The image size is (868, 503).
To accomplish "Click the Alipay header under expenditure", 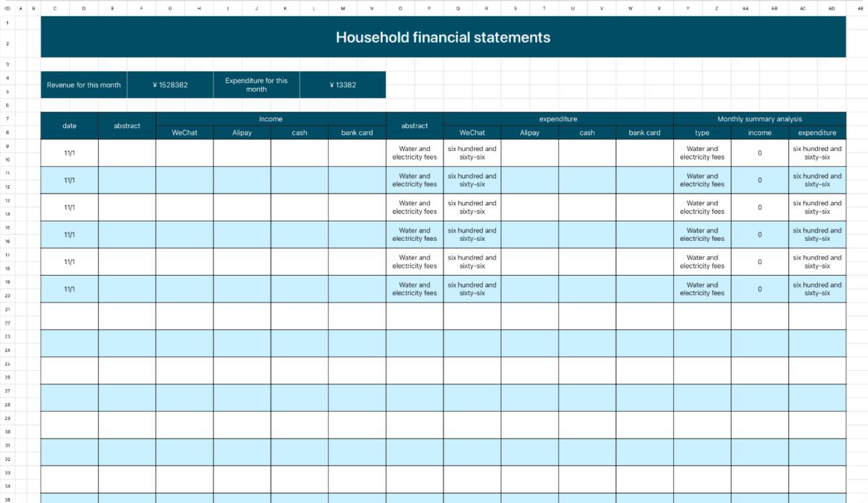I will 530,133.
